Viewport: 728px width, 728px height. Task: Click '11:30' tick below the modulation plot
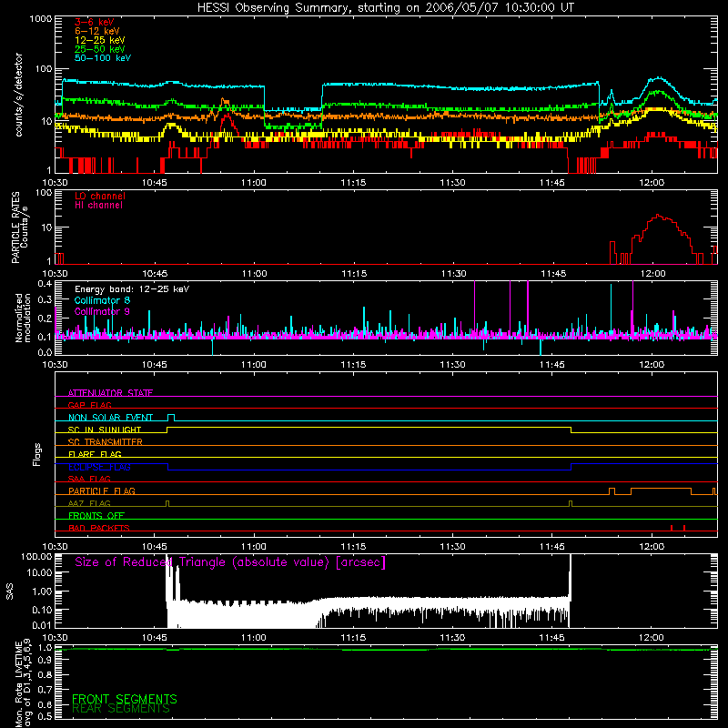pyautogui.click(x=452, y=365)
